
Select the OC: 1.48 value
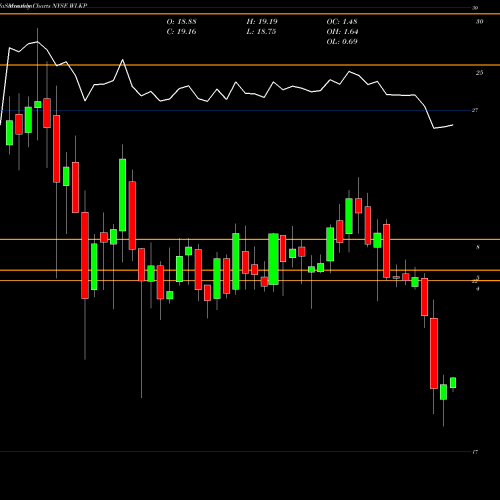pyautogui.click(x=342, y=22)
